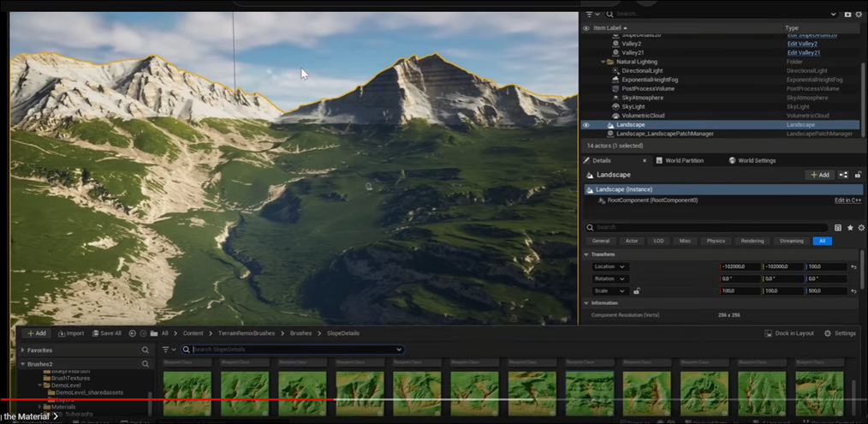Open Outliner settings gear
This screenshot has width=868, height=424.
(x=859, y=15)
